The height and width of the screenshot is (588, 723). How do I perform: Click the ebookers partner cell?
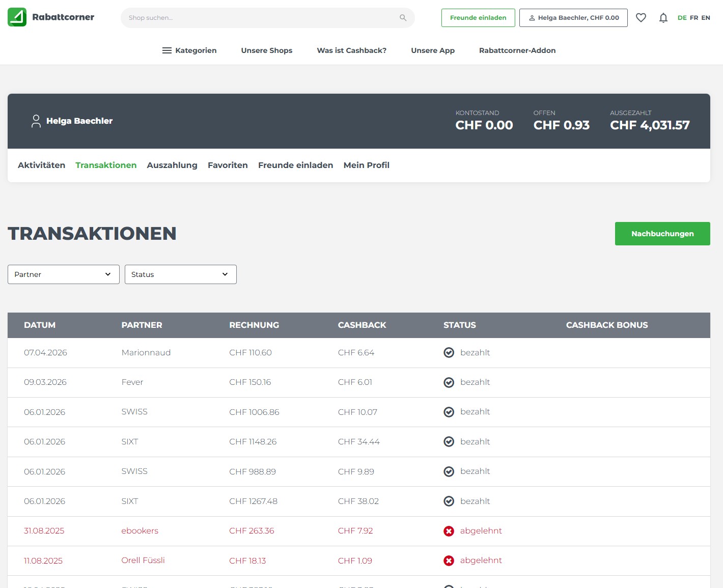[140, 531]
